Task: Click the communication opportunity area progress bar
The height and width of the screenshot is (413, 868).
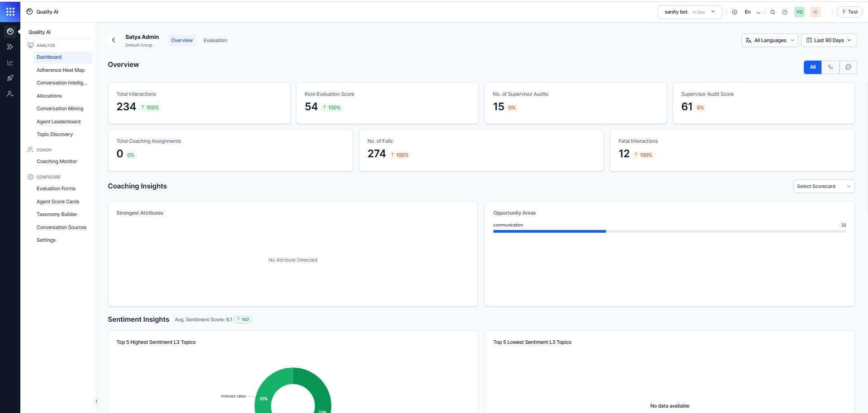Action: (x=669, y=231)
